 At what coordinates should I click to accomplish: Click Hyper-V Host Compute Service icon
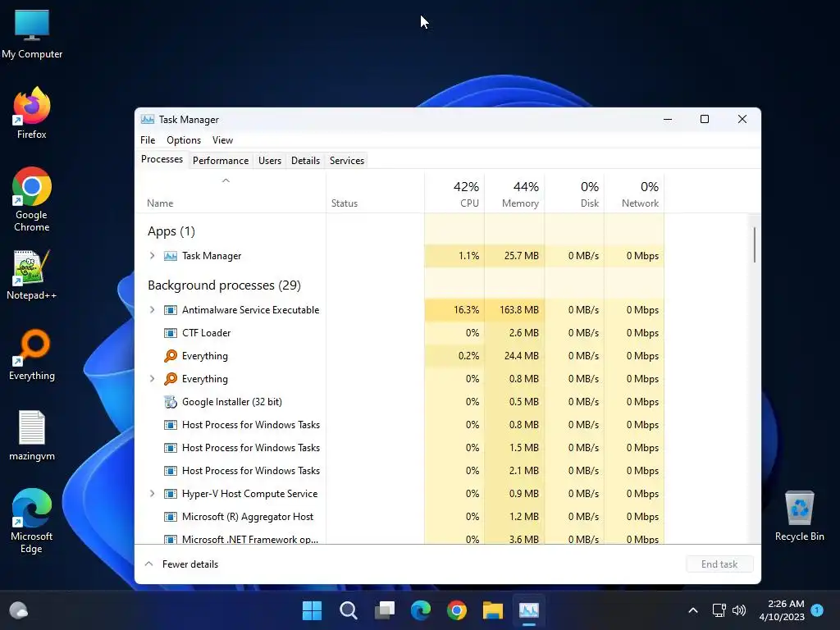click(171, 494)
